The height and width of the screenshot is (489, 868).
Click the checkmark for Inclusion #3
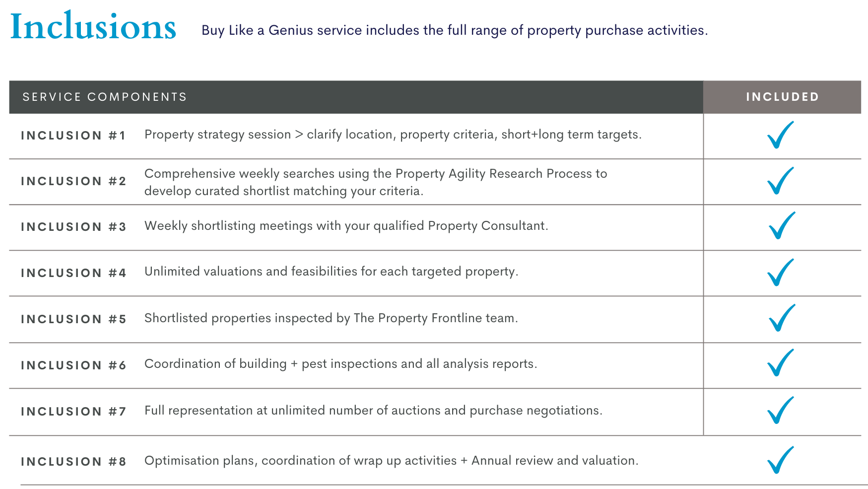tap(782, 226)
